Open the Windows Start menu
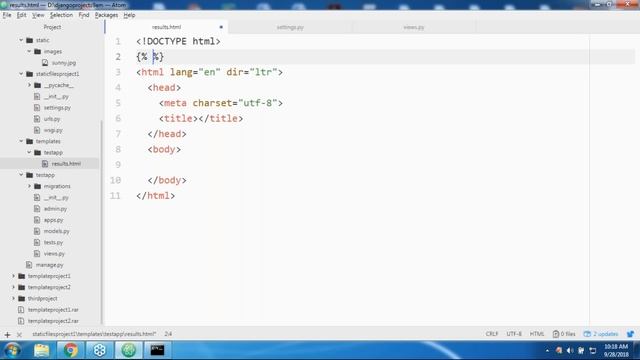The image size is (640, 360). pos(13,350)
